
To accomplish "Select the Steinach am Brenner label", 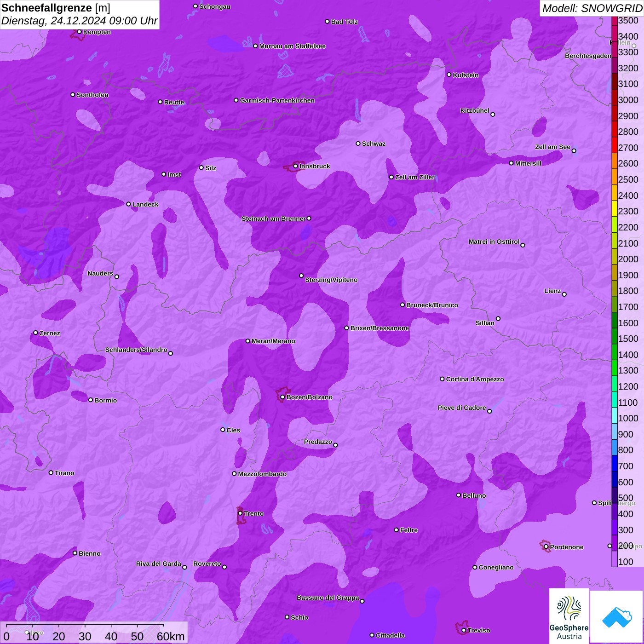I will point(274,218).
